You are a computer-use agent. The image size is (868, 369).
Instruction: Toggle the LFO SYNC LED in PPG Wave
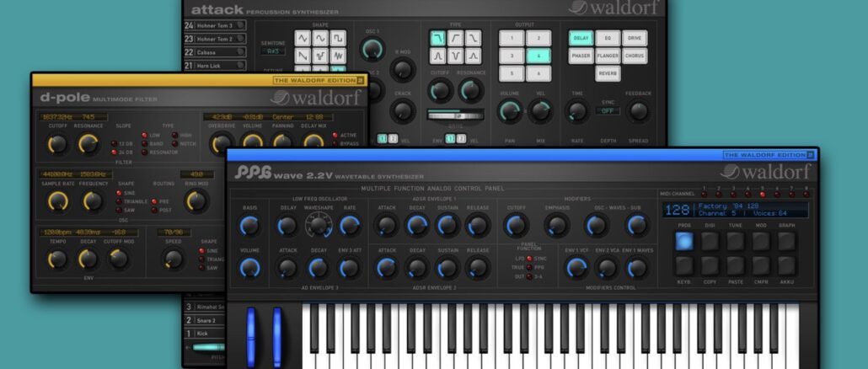tap(528, 259)
